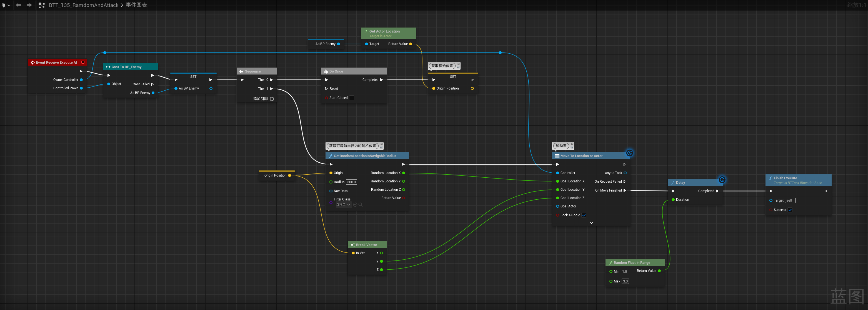Click the latent clock icon on the Delay node
Image resolution: width=868 pixels, height=310 pixels.
722,179
